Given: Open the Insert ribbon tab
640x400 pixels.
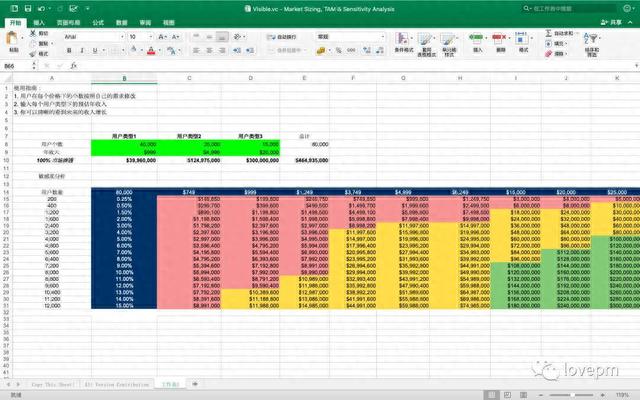Looking at the screenshot, I should tap(39, 23).
